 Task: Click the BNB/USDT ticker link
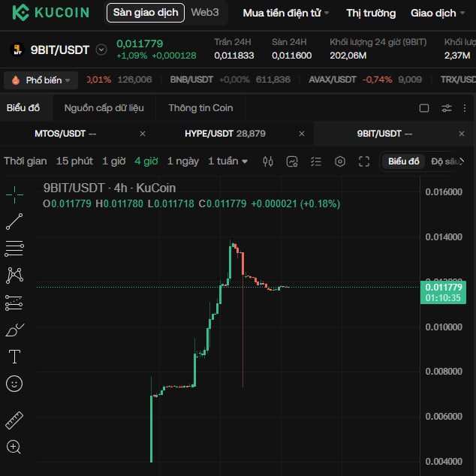(x=191, y=80)
